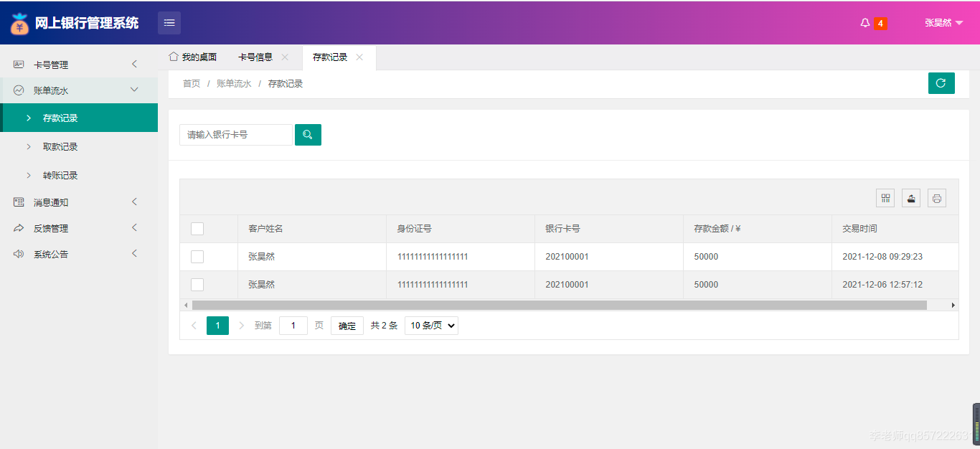The width and height of the screenshot is (980, 449).
Task: Click the search magnifier button
Action: [308, 135]
